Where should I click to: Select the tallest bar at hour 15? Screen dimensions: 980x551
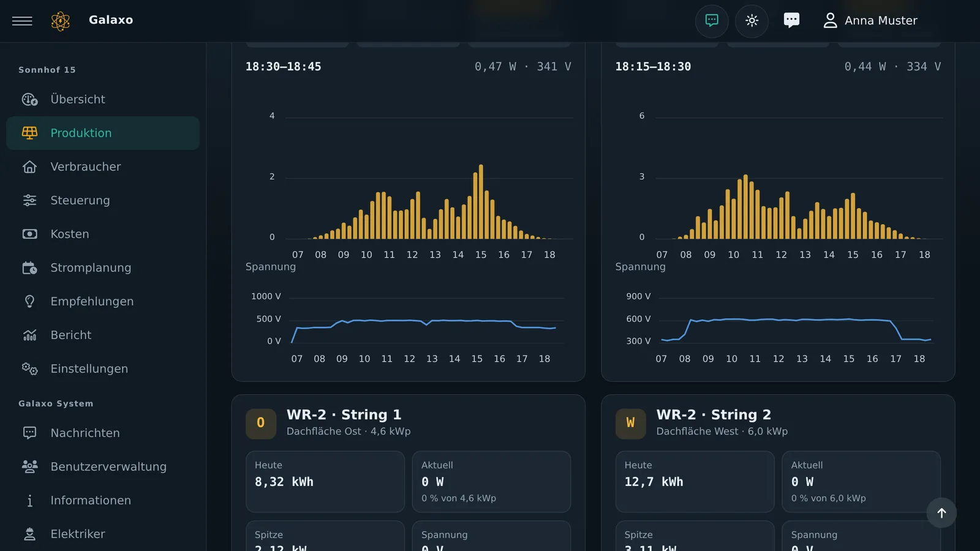point(481,201)
